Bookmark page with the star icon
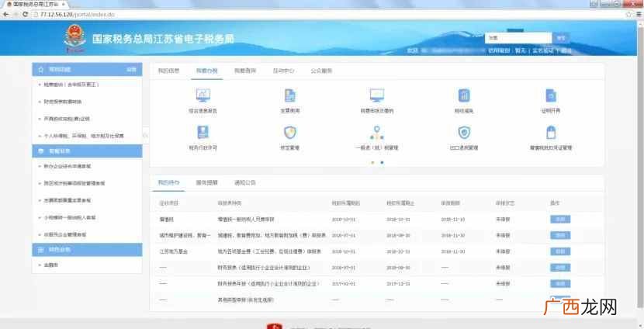 (x=628, y=15)
